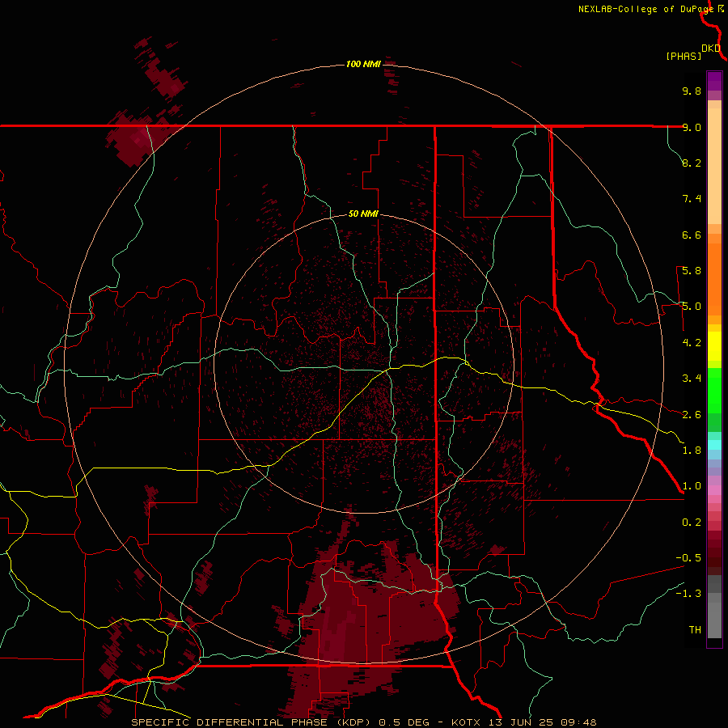Click the DKD label above the legend
This screenshot has height=728, width=728.
tap(711, 49)
